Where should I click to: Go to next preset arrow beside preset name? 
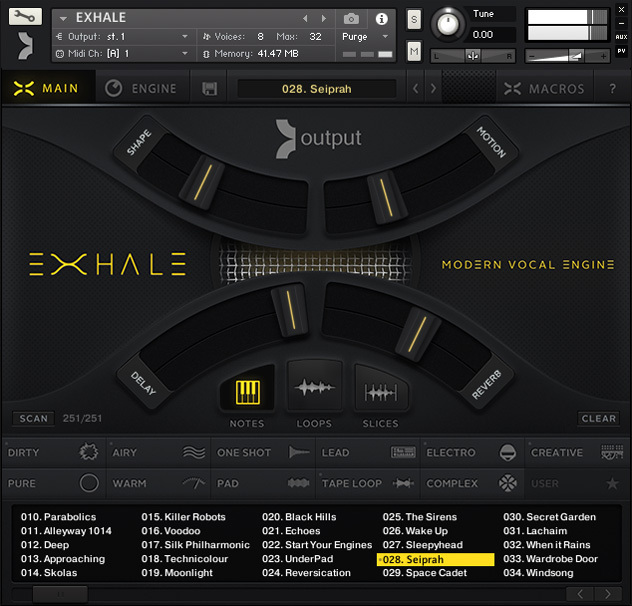(433, 88)
